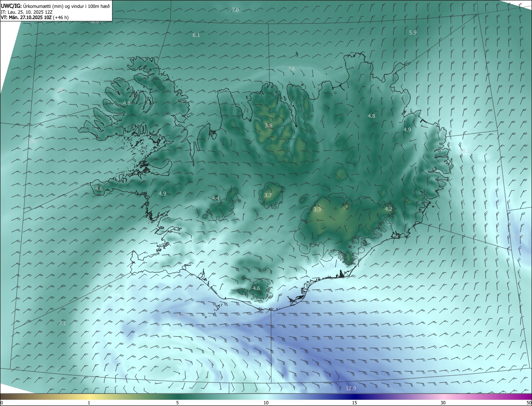Click the colorbar tick label 0
532x406 pixels.
click(x=2, y=403)
